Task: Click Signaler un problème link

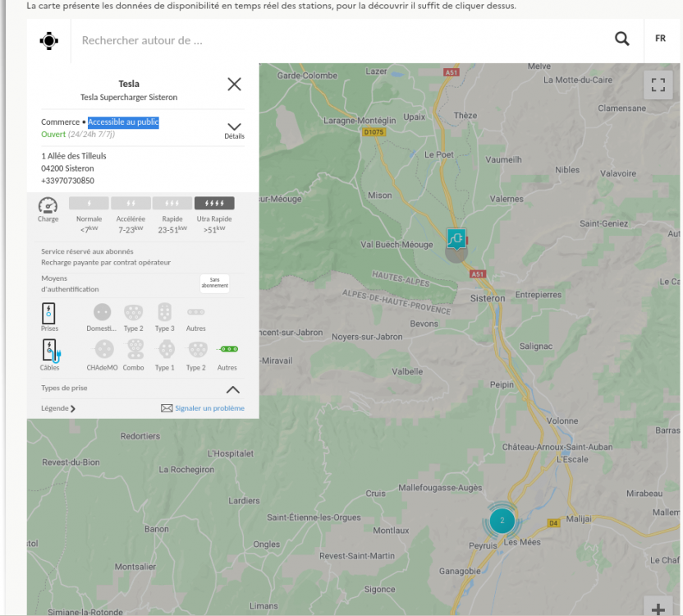Action: (x=209, y=408)
